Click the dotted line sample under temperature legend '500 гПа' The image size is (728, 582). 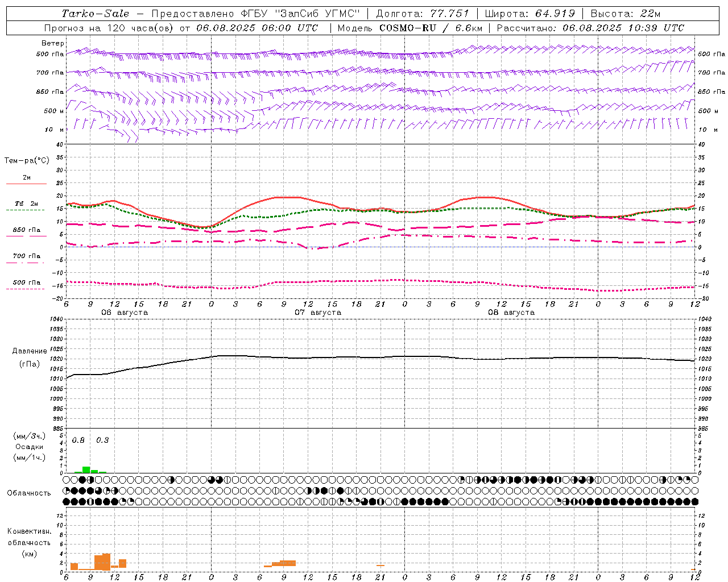(x=26, y=289)
